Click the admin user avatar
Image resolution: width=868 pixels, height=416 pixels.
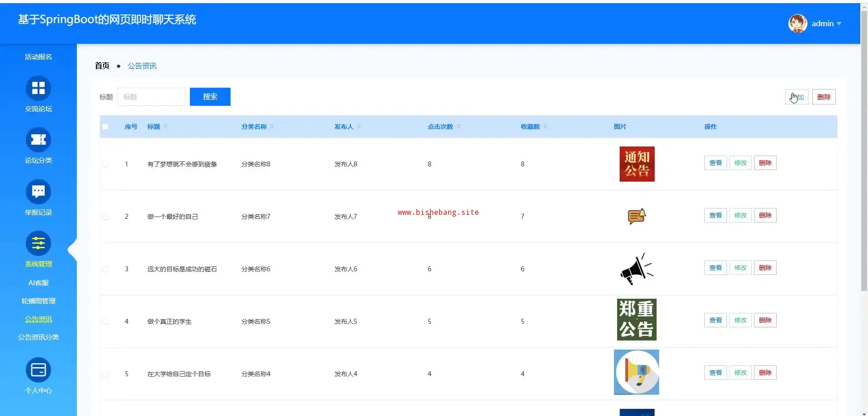click(x=797, y=24)
